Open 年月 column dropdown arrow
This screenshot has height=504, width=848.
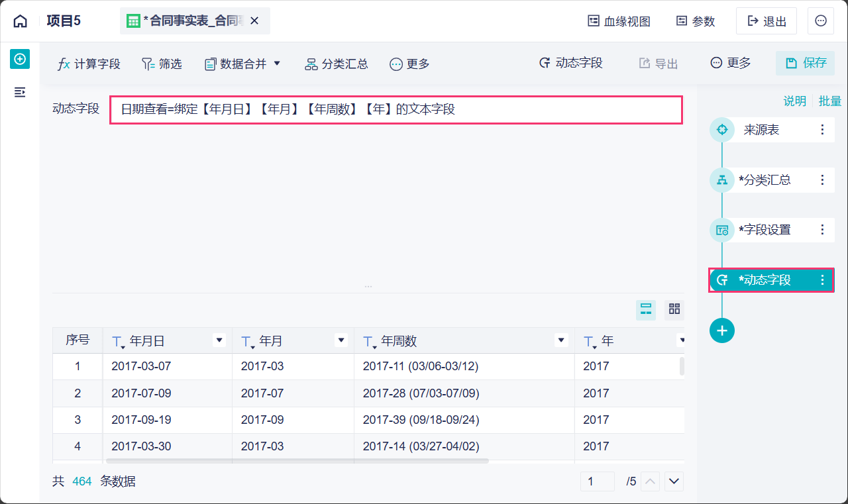[341, 340]
